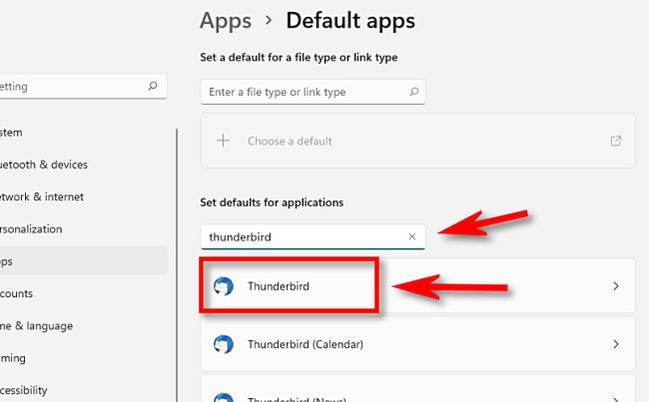The height and width of the screenshot is (402, 649).
Task: Click the plus icon beside Choose a default
Action: pos(223,141)
